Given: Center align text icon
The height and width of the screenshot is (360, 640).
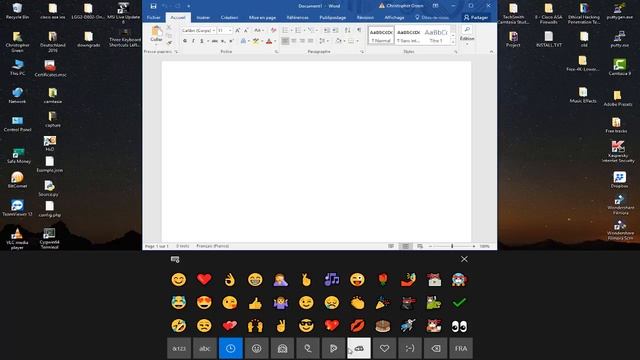Looking at the screenshot, I should 293,41.
